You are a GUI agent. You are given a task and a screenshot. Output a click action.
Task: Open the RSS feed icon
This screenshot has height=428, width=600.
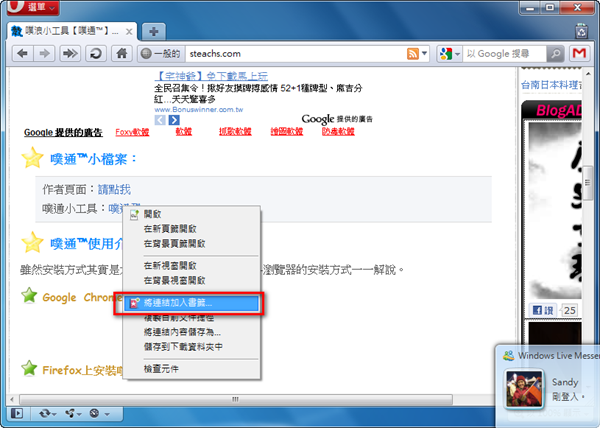[x=413, y=54]
